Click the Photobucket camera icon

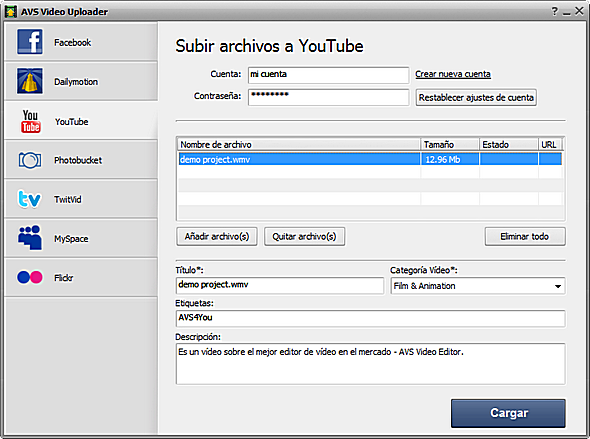30,160
